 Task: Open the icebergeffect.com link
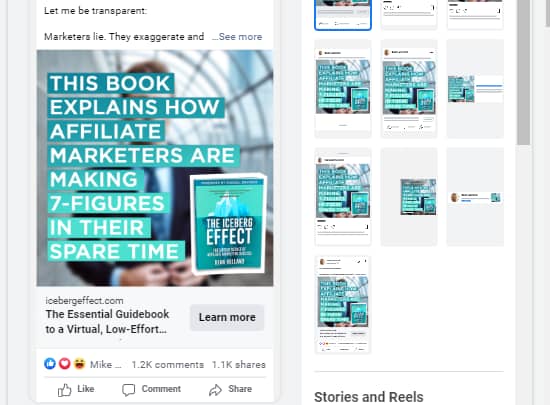point(84,301)
